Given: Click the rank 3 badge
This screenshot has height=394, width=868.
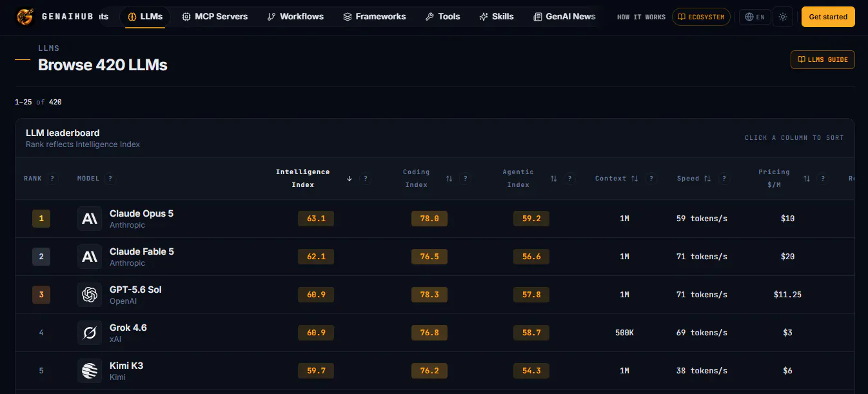Looking at the screenshot, I should [x=41, y=295].
